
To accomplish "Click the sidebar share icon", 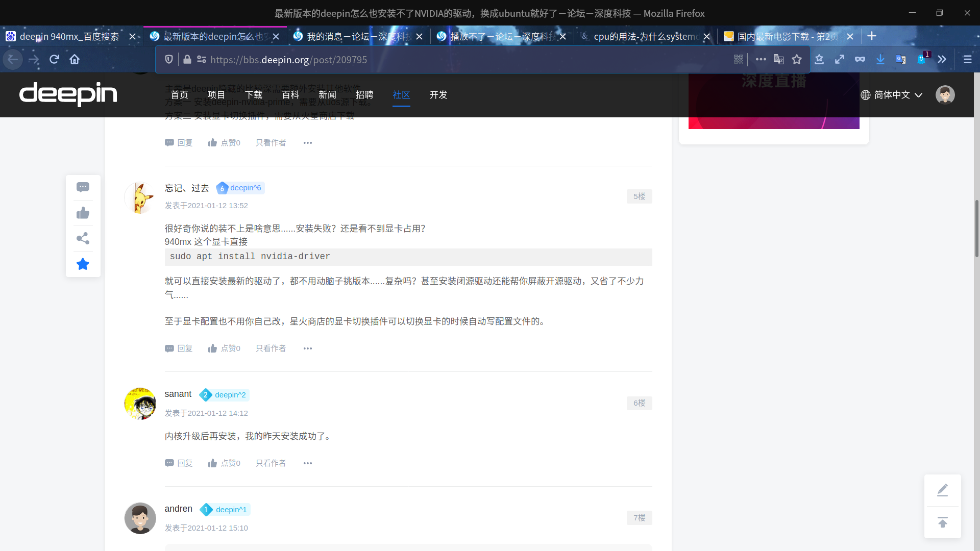I will point(83,238).
